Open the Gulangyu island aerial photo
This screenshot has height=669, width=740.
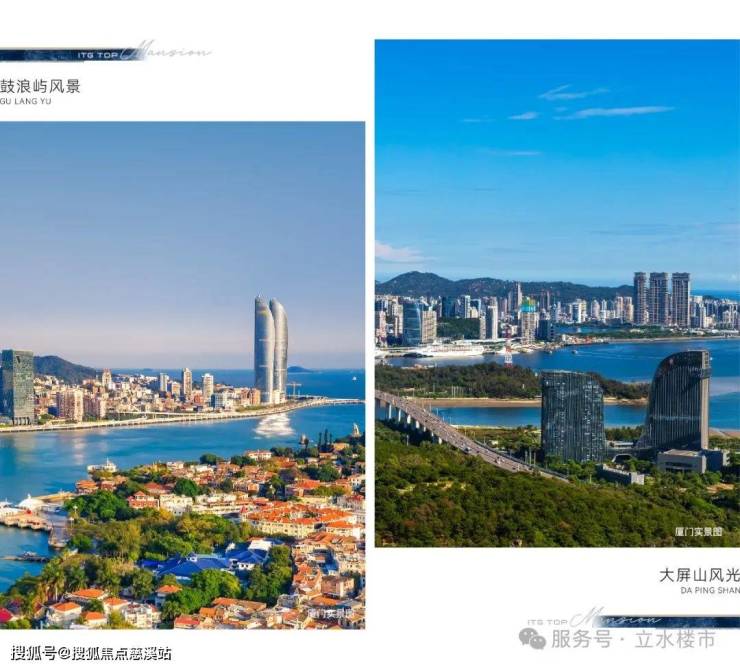(x=182, y=375)
